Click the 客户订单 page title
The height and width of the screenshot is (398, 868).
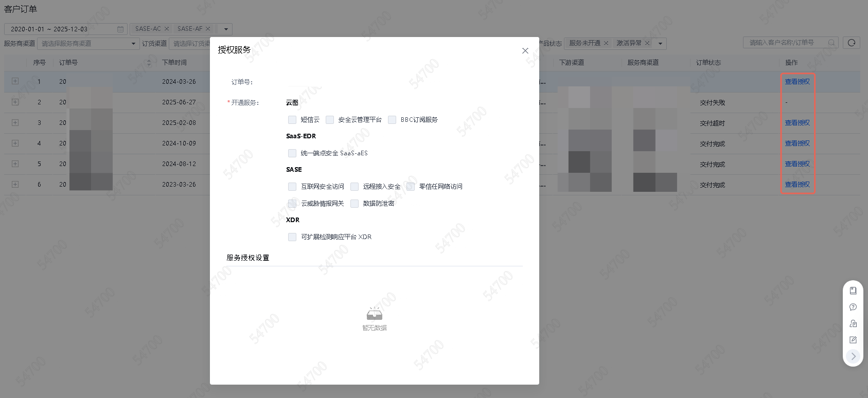click(21, 9)
